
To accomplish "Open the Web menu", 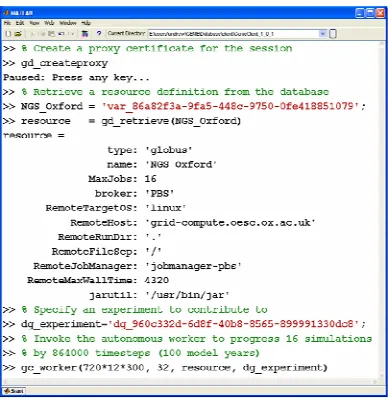I will point(49,23).
